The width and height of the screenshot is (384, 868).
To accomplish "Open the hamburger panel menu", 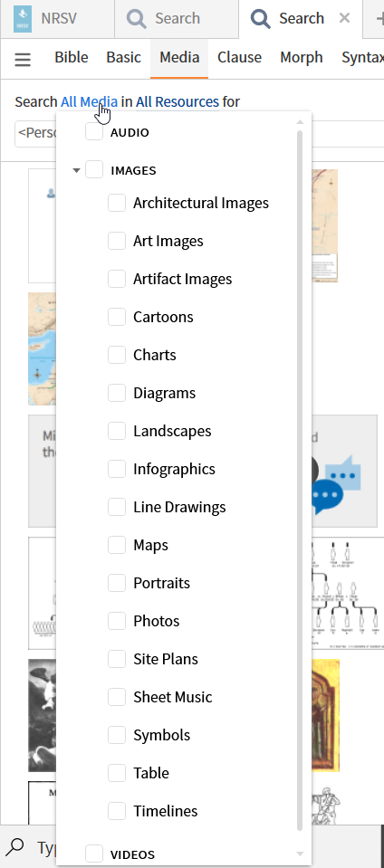I will (x=23, y=59).
